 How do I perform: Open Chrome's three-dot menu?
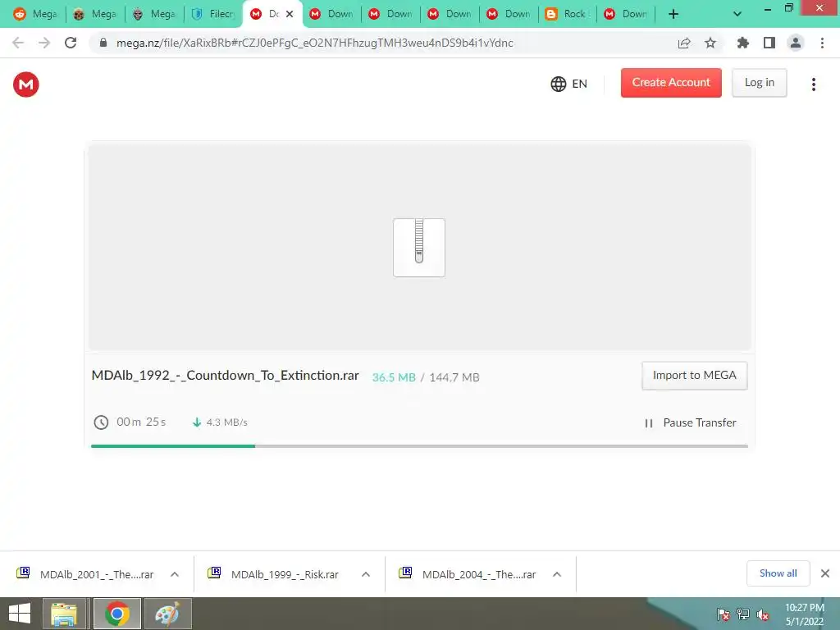822,43
